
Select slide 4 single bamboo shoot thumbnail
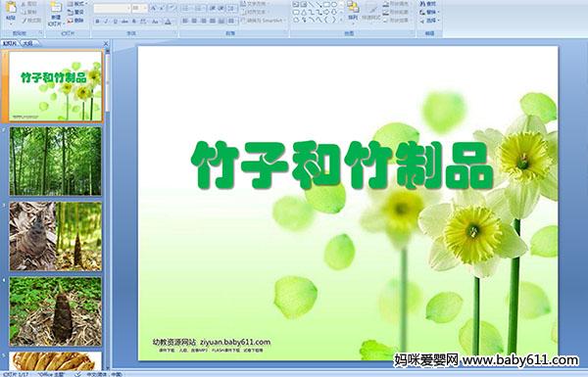click(x=56, y=311)
